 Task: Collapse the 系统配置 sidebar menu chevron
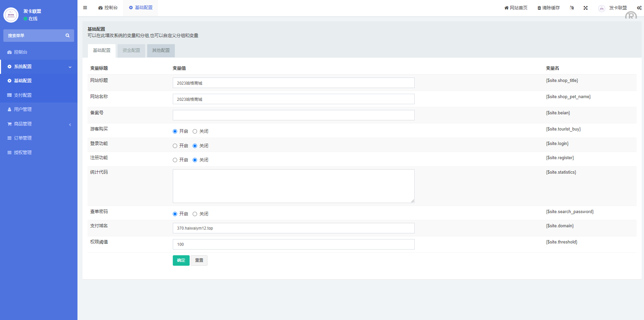[x=70, y=67]
